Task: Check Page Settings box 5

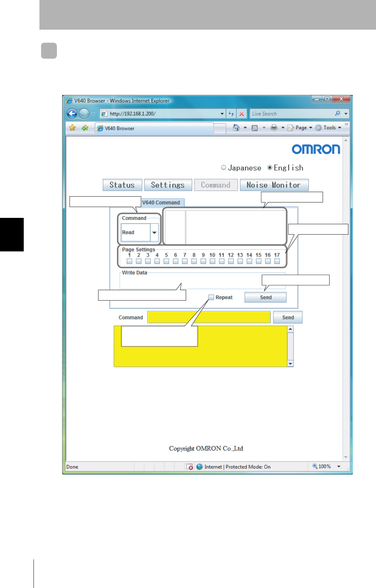Action: click(167, 261)
